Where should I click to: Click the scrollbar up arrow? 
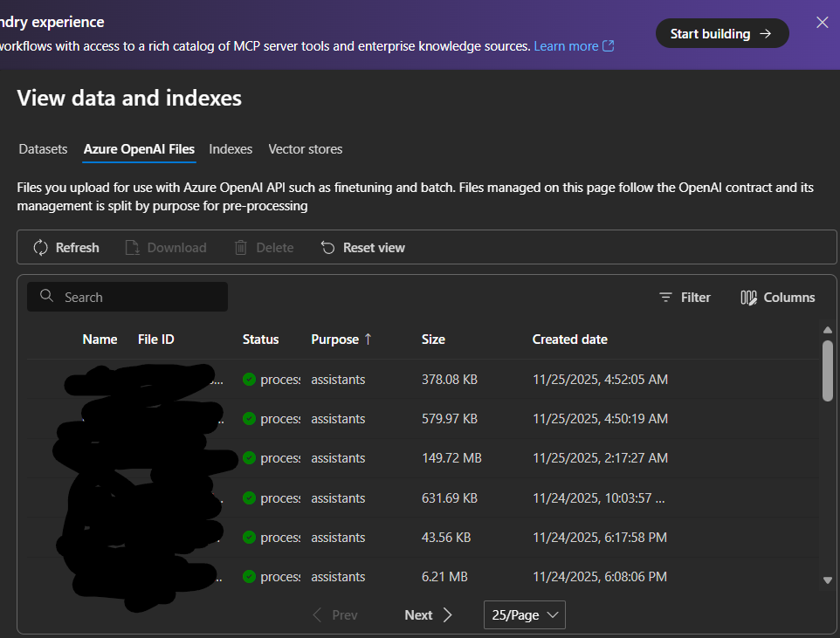point(828,330)
